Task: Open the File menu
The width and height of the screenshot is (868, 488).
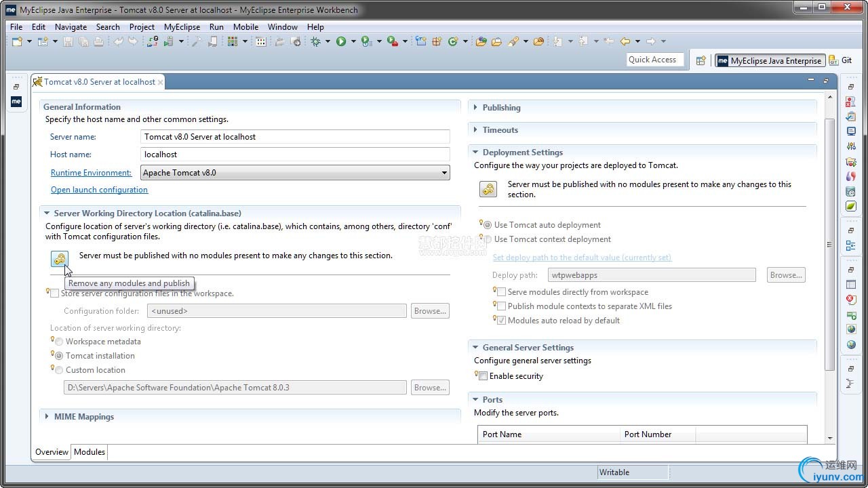Action: pos(16,27)
